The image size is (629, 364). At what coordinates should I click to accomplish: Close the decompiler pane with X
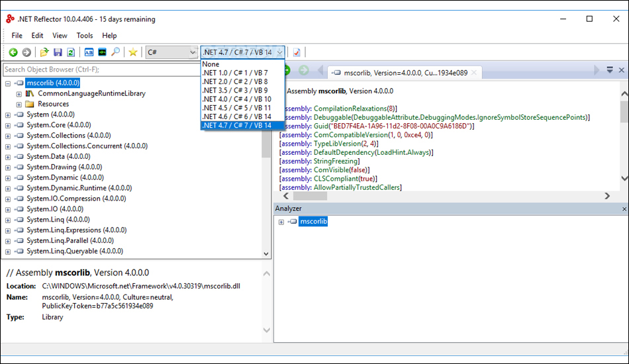click(621, 70)
